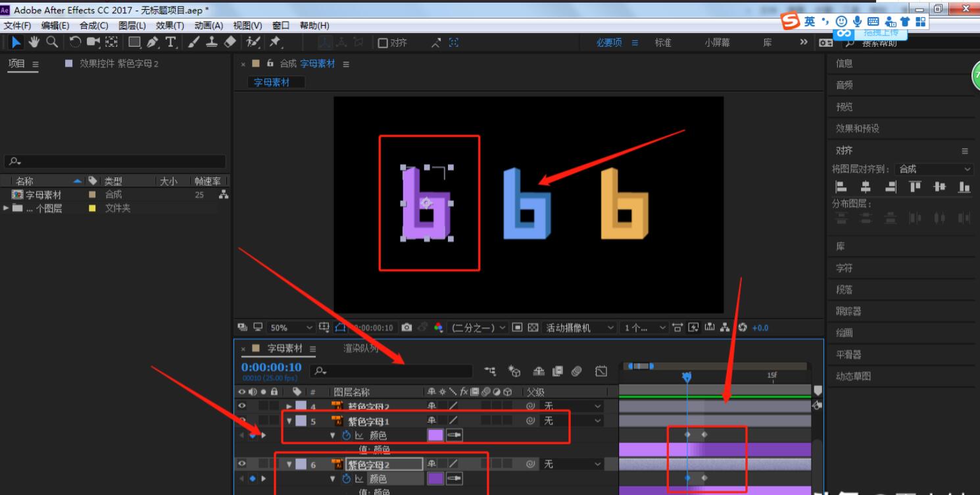980x495 pixels.
Task: Toggle transparency grid in viewer
Action: pos(533,327)
